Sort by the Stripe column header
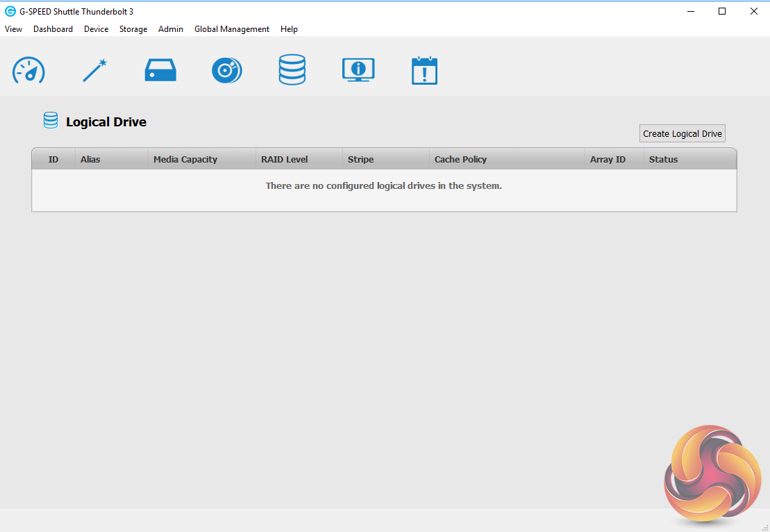Image resolution: width=770 pixels, height=532 pixels. (x=386, y=159)
